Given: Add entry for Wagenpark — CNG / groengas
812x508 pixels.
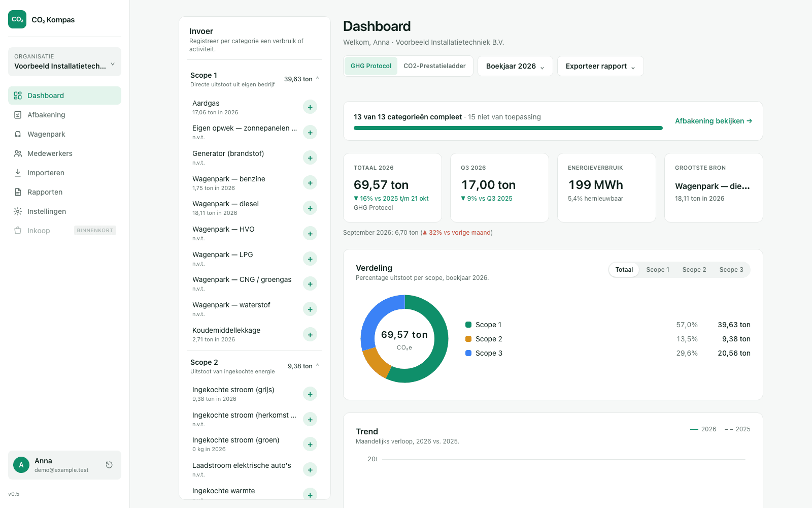Looking at the screenshot, I should [x=310, y=284].
